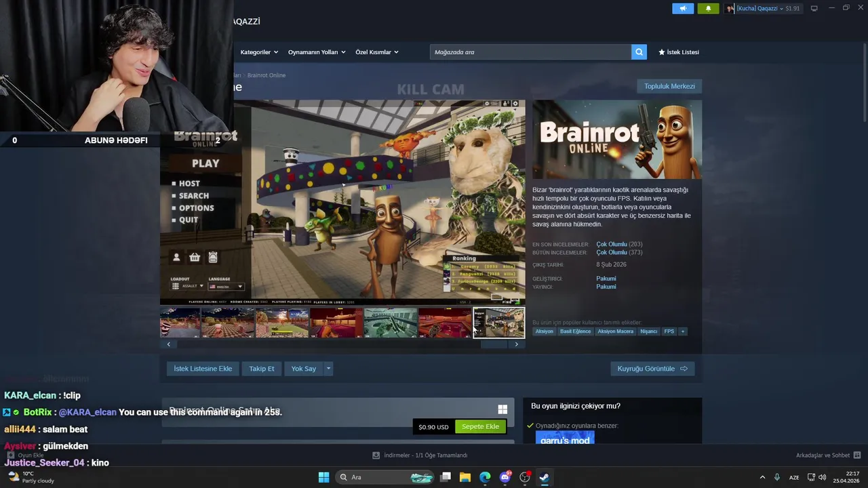
Task: Open Topluluk Merkezi community hub
Action: pos(669,86)
